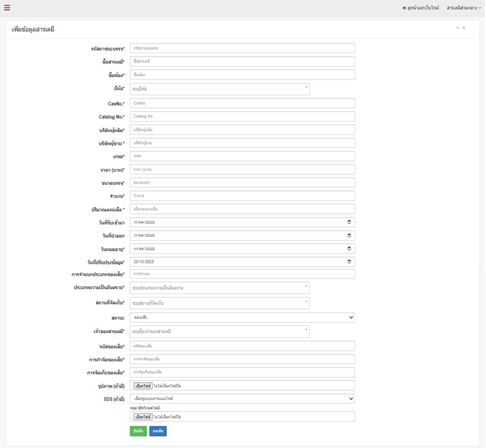The width and height of the screenshot is (486, 448).
Task: Open the สถานะ status select box
Action: pyautogui.click(x=242, y=317)
